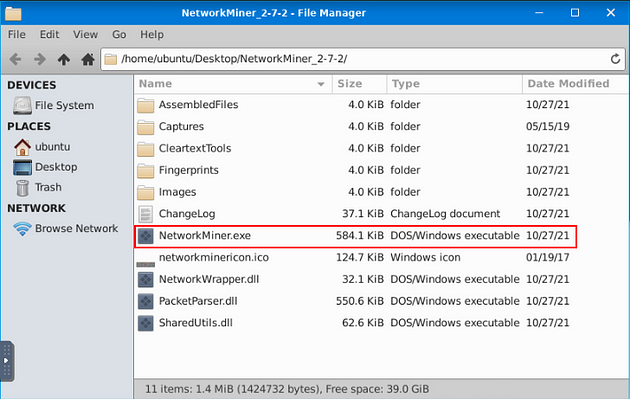The width and height of the screenshot is (630, 399).
Task: Select the File System label in Devices
Action: [x=64, y=105]
